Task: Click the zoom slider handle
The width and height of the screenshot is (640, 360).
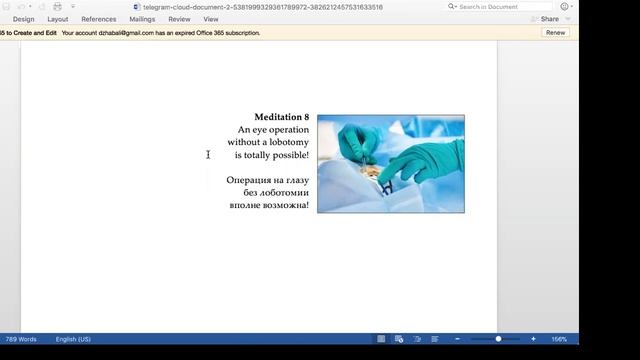Action: click(x=498, y=339)
